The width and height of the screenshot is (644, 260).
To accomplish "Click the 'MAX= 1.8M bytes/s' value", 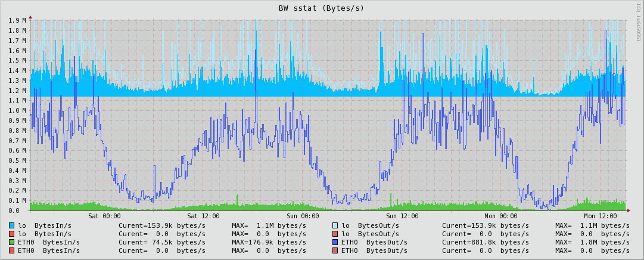I will click(x=593, y=242).
